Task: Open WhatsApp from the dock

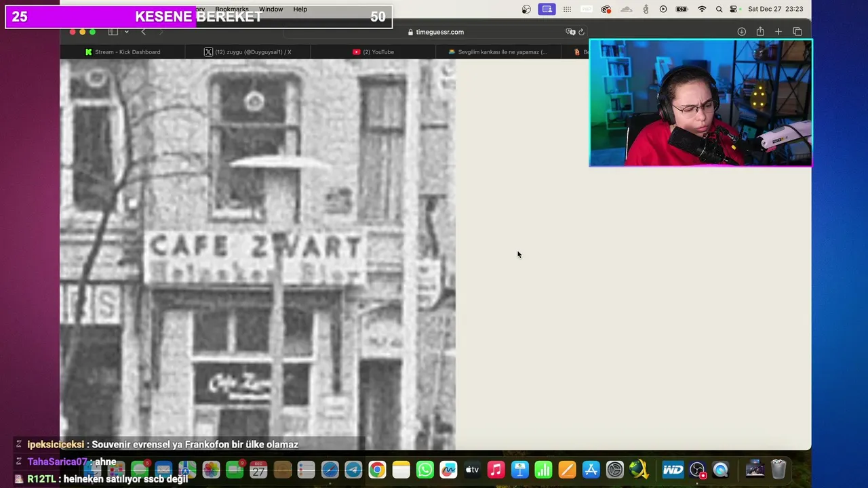Action: pyautogui.click(x=425, y=470)
